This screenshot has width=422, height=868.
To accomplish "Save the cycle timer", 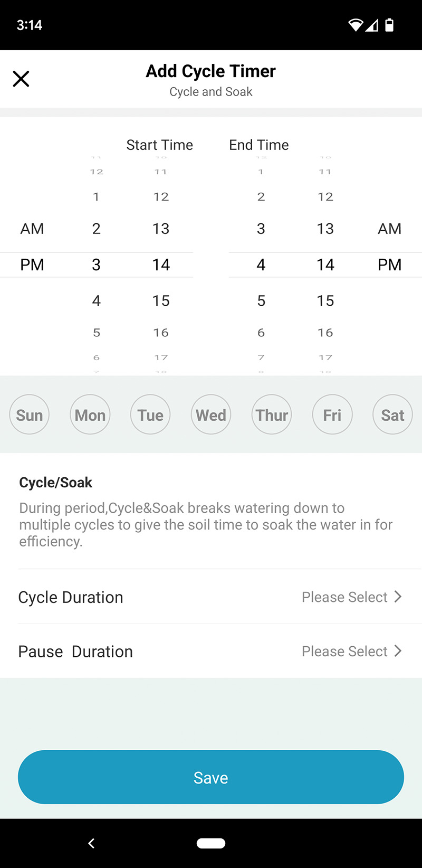I will pyautogui.click(x=211, y=777).
